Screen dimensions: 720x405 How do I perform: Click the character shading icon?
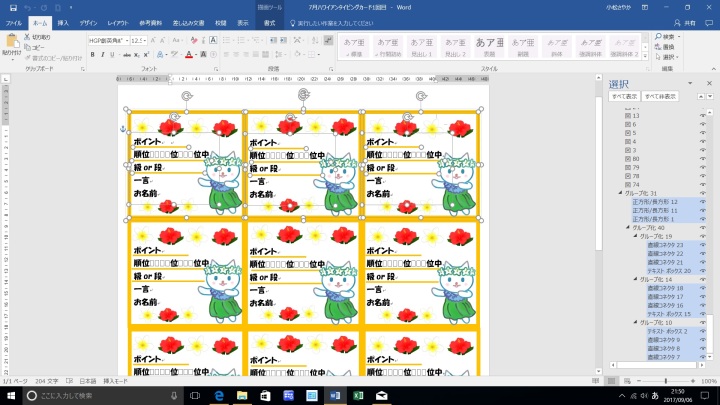(203, 55)
